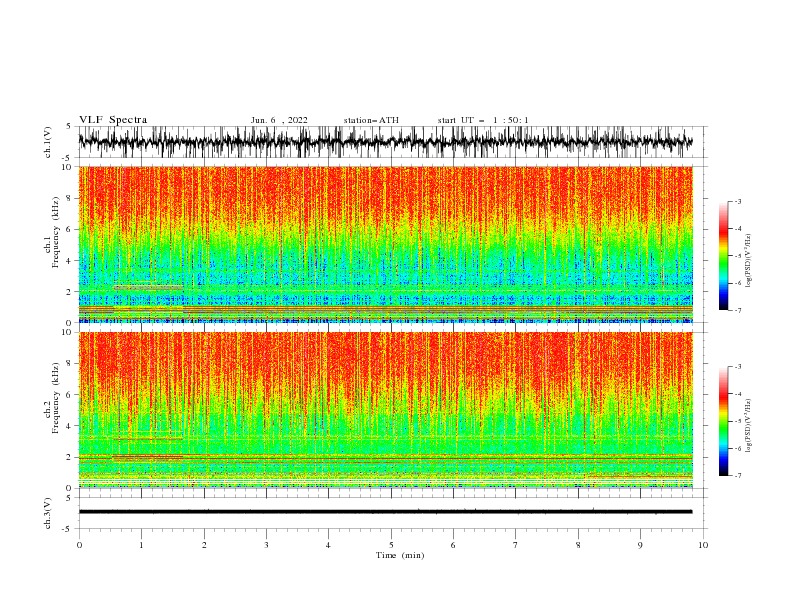Click the "0" tick on the time axis

[79, 545]
